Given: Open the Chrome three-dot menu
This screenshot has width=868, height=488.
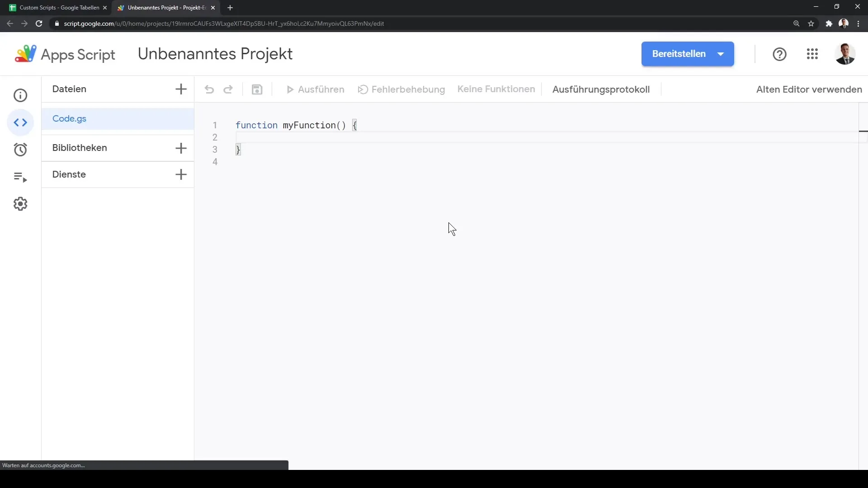Looking at the screenshot, I should 858,23.
